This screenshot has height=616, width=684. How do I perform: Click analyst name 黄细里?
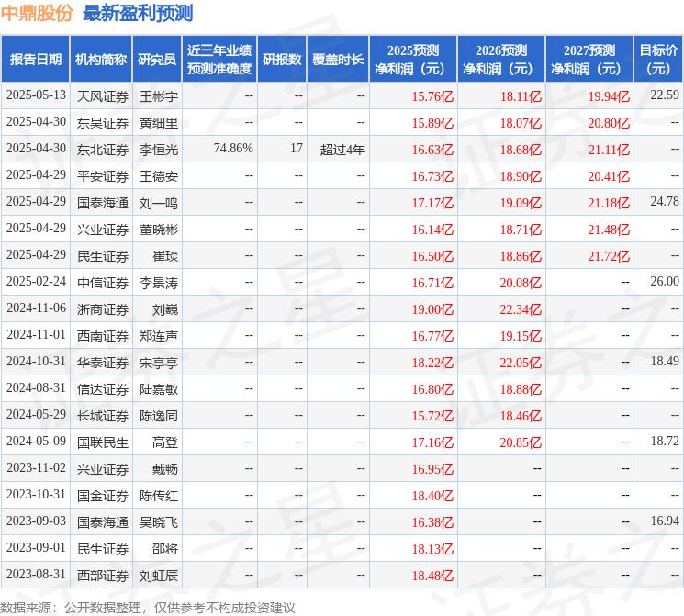tap(158, 123)
